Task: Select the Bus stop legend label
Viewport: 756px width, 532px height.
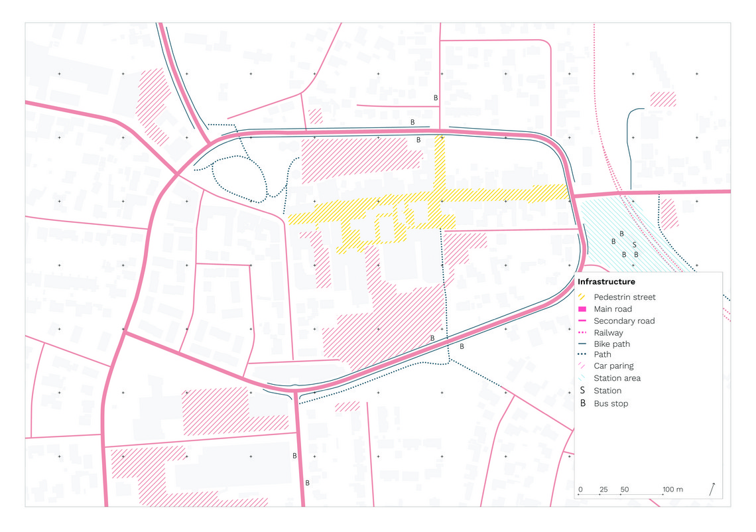Action: click(611, 404)
